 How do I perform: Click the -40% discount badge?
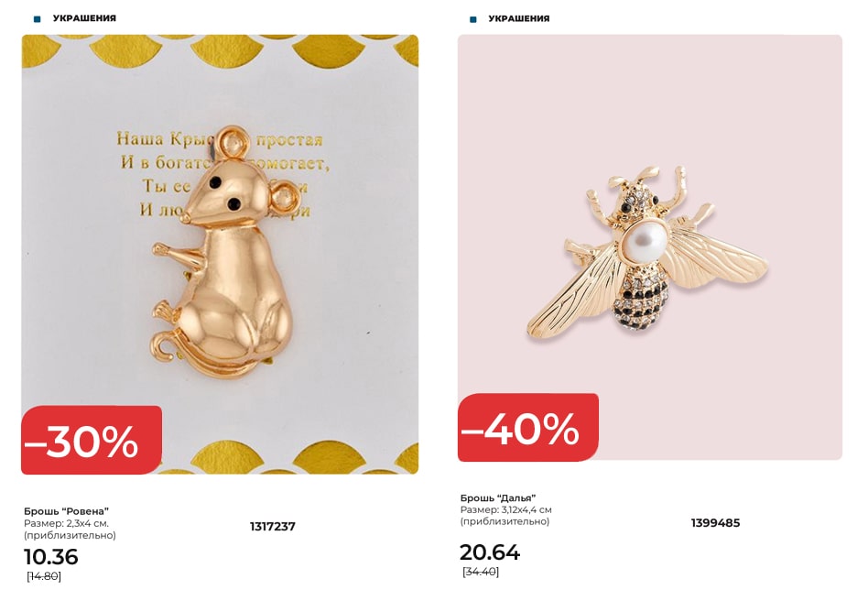527,428
